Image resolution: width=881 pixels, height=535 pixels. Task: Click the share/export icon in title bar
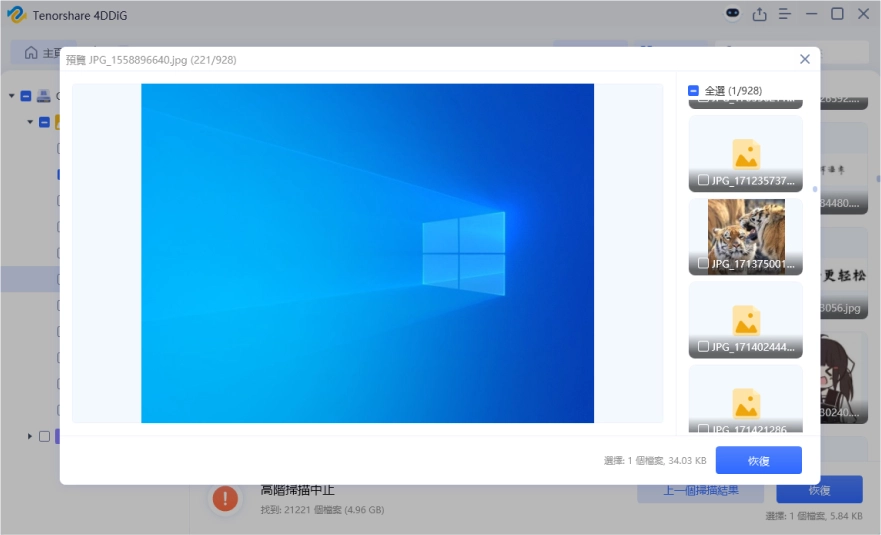click(760, 13)
